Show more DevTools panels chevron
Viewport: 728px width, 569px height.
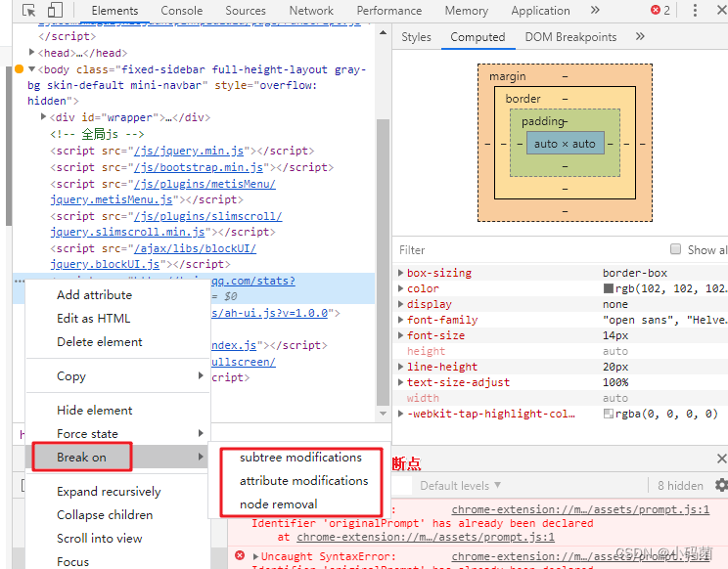point(595,10)
